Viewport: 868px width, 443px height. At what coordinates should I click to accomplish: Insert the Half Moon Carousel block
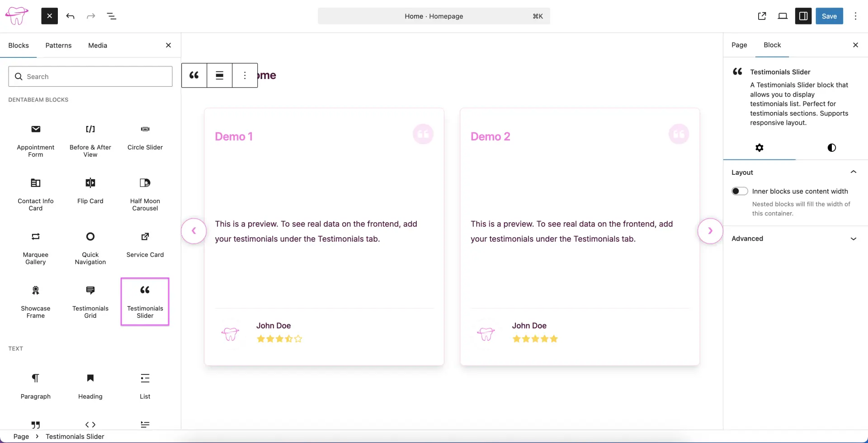145,195
